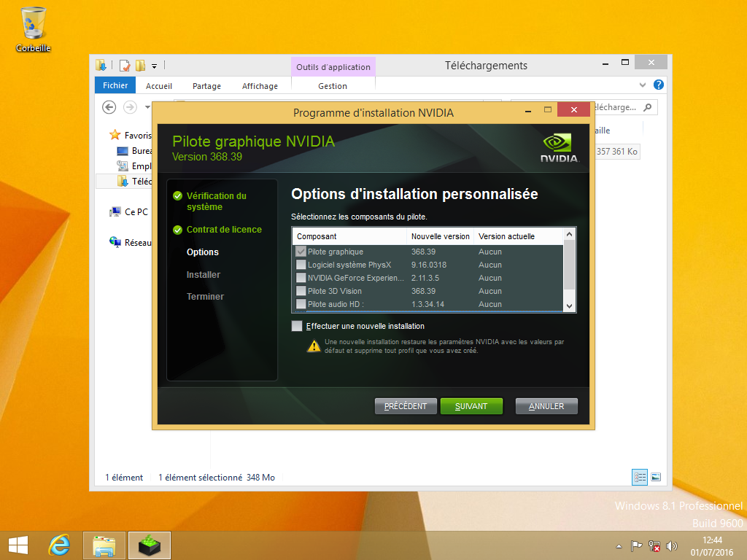This screenshot has width=747, height=560.
Task: Switch to the Accueil ribbon tab
Action: (x=158, y=86)
